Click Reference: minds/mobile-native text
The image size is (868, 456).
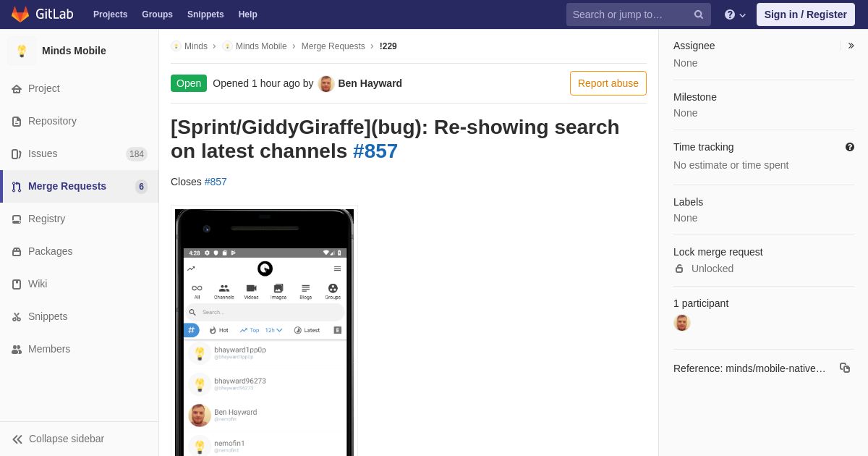(749, 368)
